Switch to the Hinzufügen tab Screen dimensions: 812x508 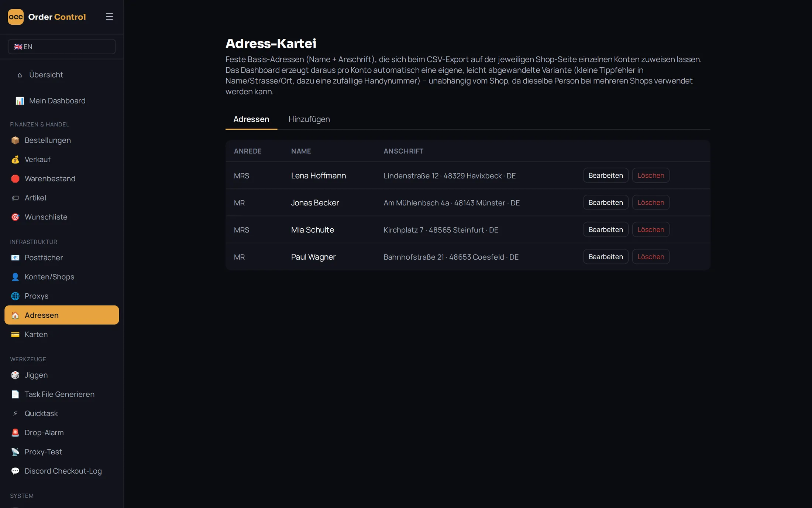[309, 119]
